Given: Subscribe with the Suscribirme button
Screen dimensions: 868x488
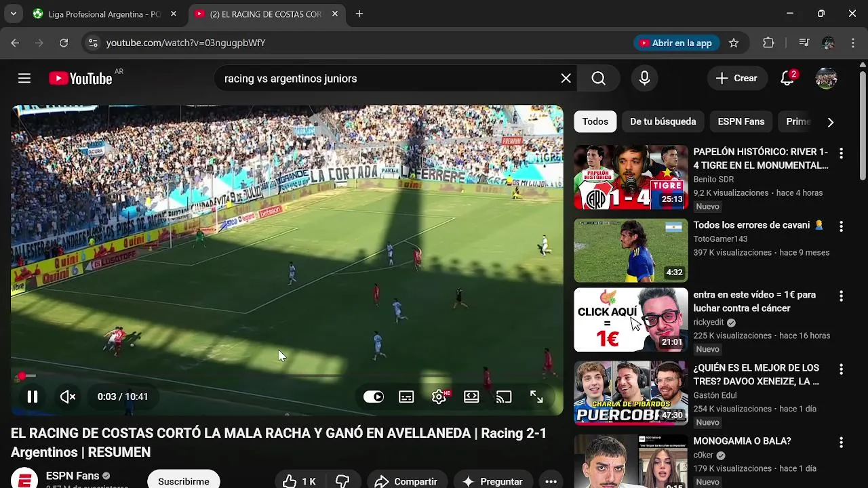Looking at the screenshot, I should 184,481.
